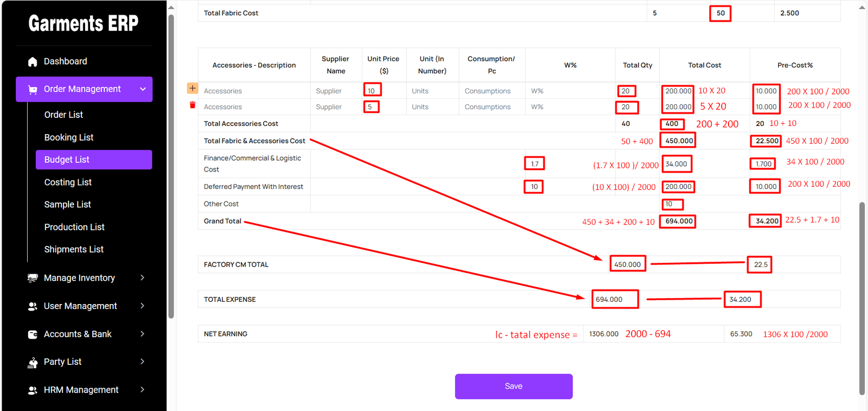Click the Party List icon

click(x=33, y=362)
